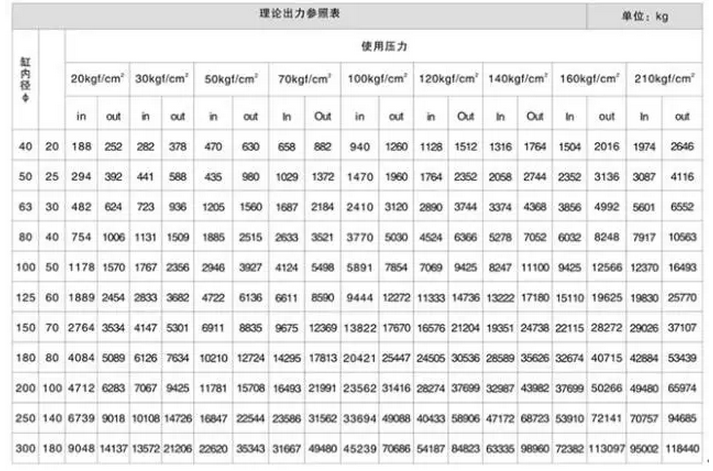Select the cell with value 25770
713x471 pixels.
pyautogui.click(x=683, y=297)
